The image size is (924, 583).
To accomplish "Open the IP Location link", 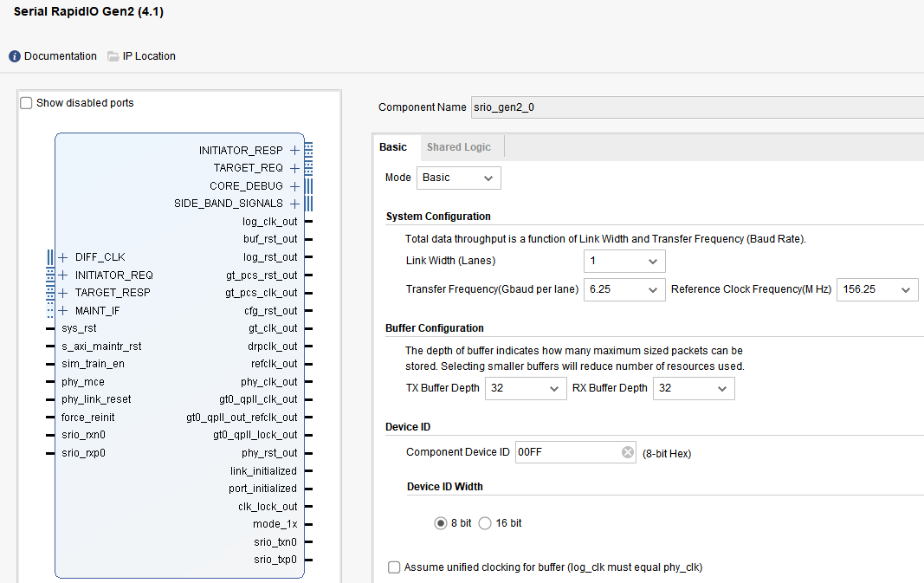I will [149, 56].
